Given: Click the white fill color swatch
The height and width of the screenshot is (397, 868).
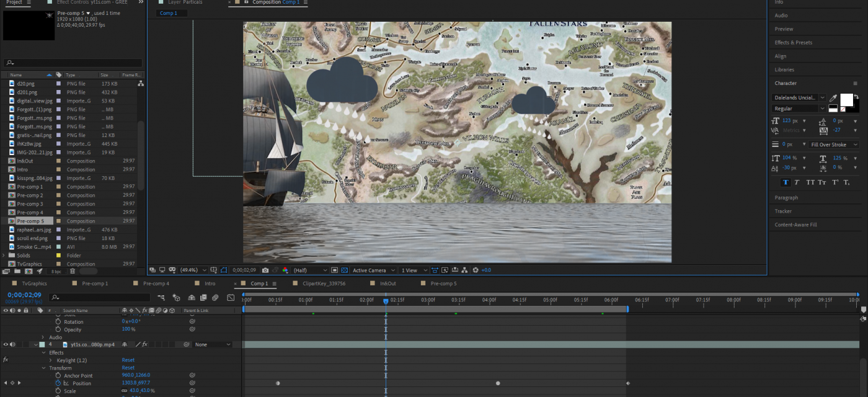Looking at the screenshot, I should (x=846, y=100).
